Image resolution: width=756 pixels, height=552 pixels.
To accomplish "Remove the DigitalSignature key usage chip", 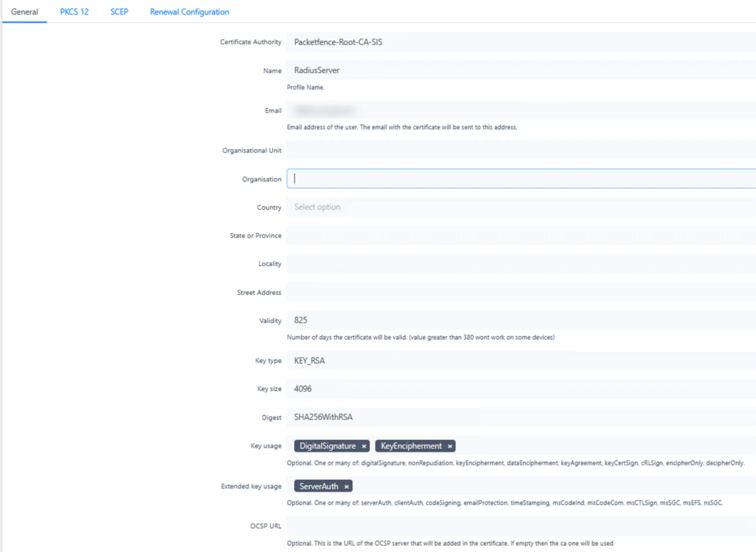I will [x=364, y=445].
